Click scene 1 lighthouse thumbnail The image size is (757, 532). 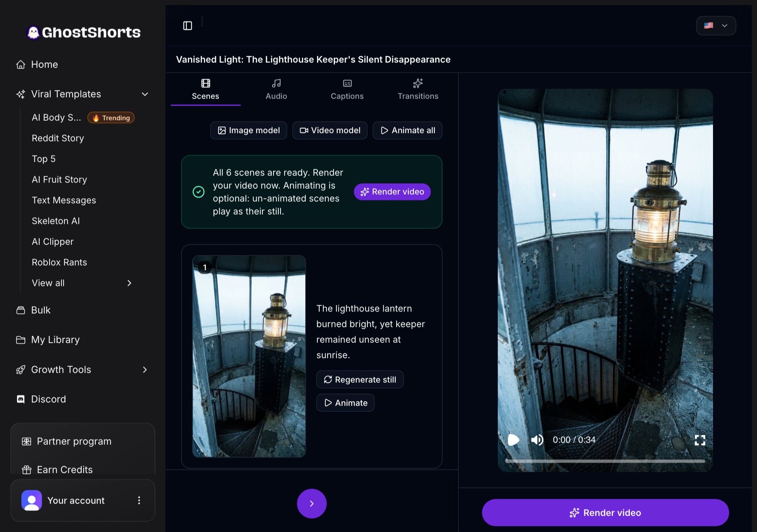pyautogui.click(x=249, y=356)
